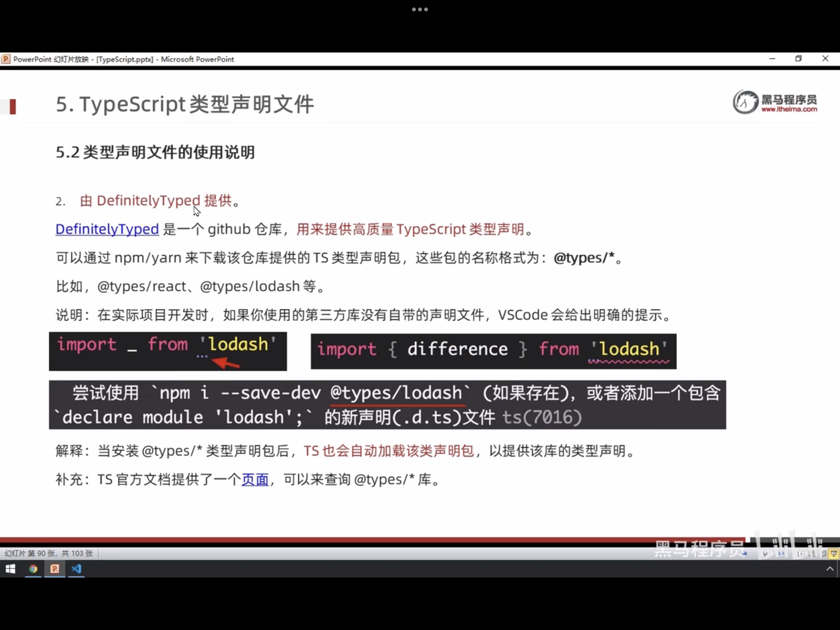Click the bold text '@types/*'
Screen dimensions: 840x630
[x=584, y=258]
